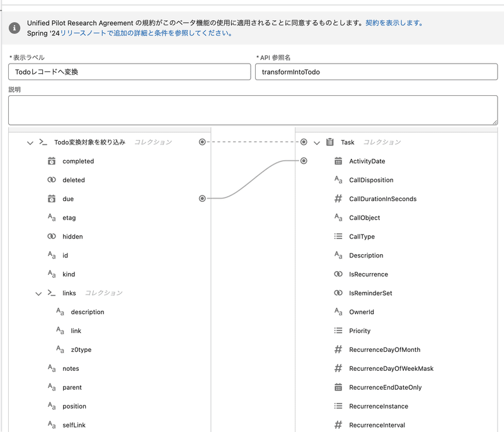Select the selfLink source field
504x432 pixels.
[74, 425]
